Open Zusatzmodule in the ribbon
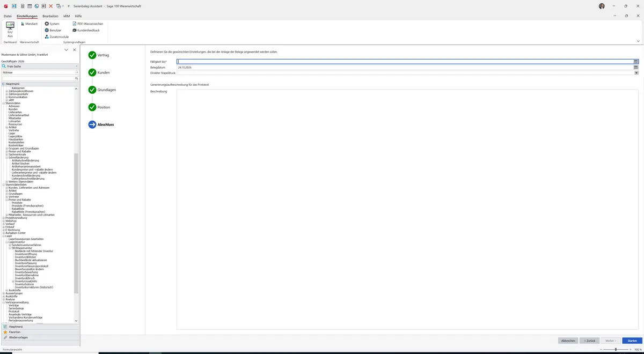644x354 pixels. (56, 36)
